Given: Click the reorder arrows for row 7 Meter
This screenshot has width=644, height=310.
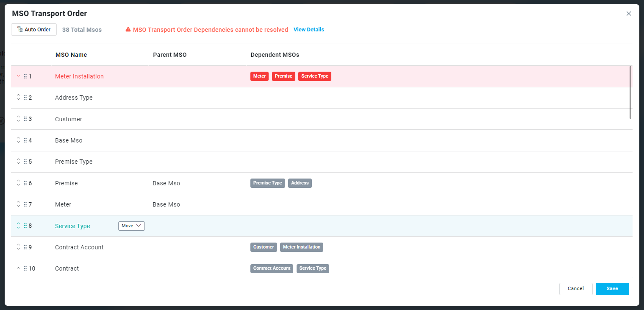Looking at the screenshot, I should (18, 204).
